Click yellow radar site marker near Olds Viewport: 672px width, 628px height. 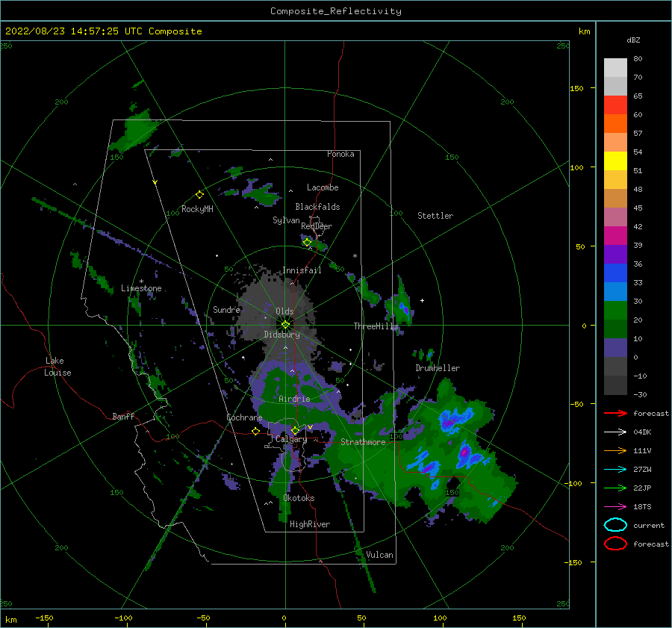285,325
